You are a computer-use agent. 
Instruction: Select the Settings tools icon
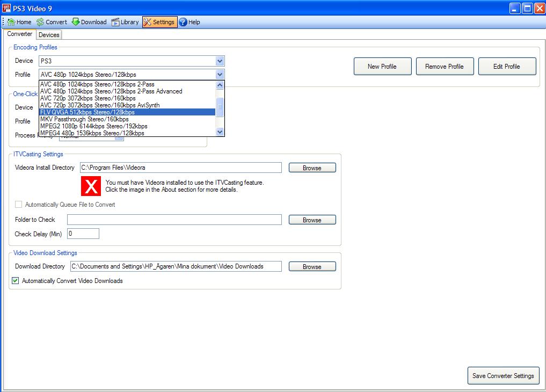point(148,22)
